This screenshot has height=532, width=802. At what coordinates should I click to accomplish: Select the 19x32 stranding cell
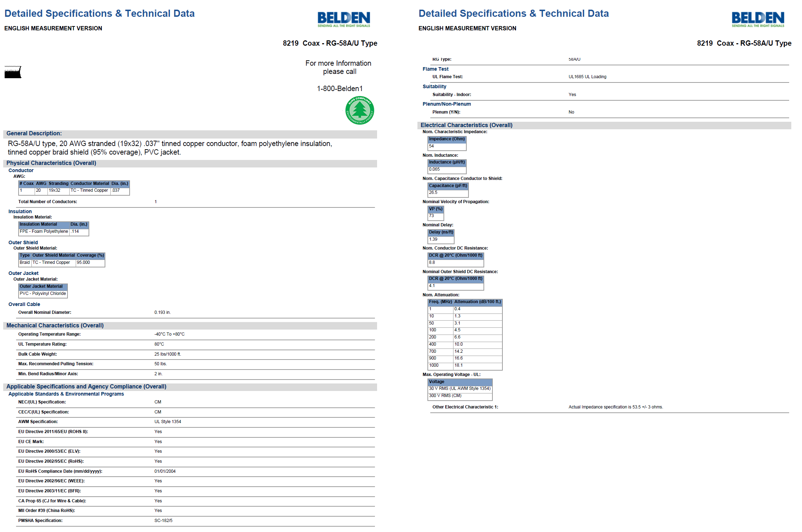coord(58,191)
